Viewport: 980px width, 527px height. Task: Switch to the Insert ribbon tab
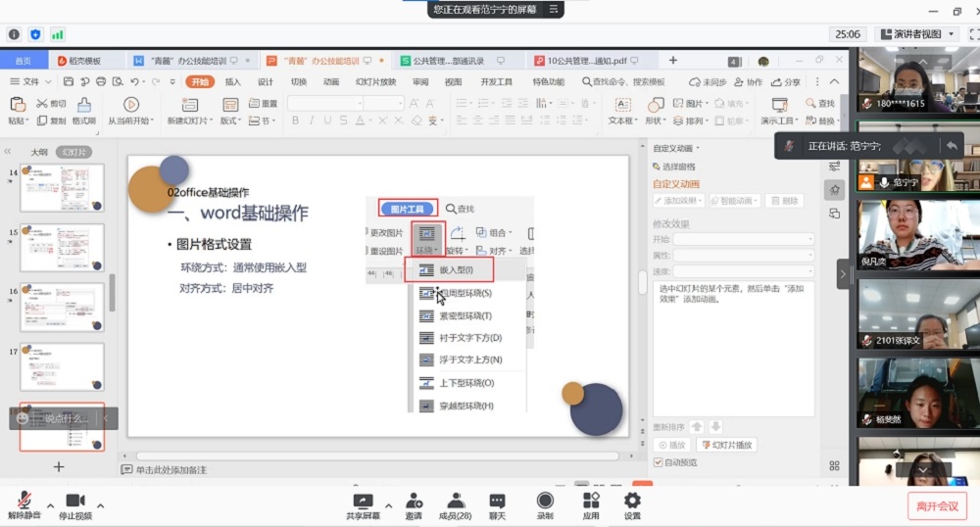coord(232,82)
